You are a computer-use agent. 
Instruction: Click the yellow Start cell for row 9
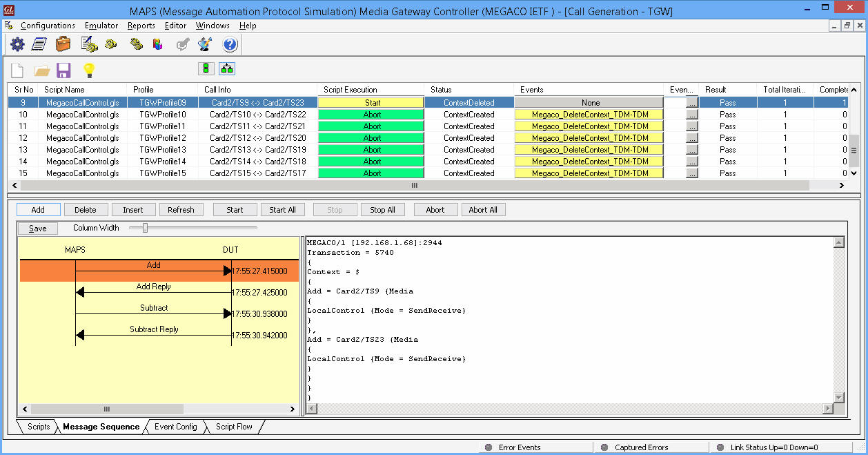[x=372, y=103]
